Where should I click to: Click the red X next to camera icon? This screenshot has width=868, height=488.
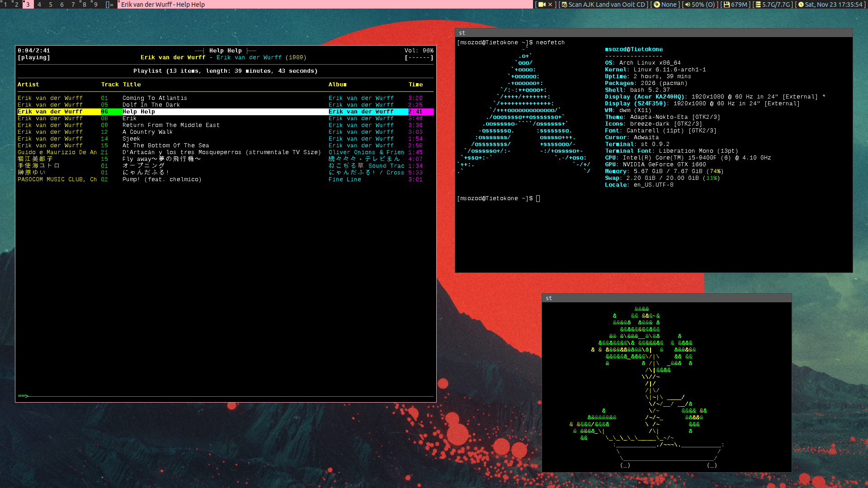pyautogui.click(x=550, y=5)
